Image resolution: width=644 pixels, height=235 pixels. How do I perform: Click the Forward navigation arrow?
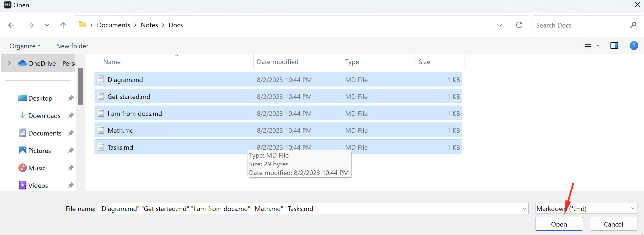30,25
